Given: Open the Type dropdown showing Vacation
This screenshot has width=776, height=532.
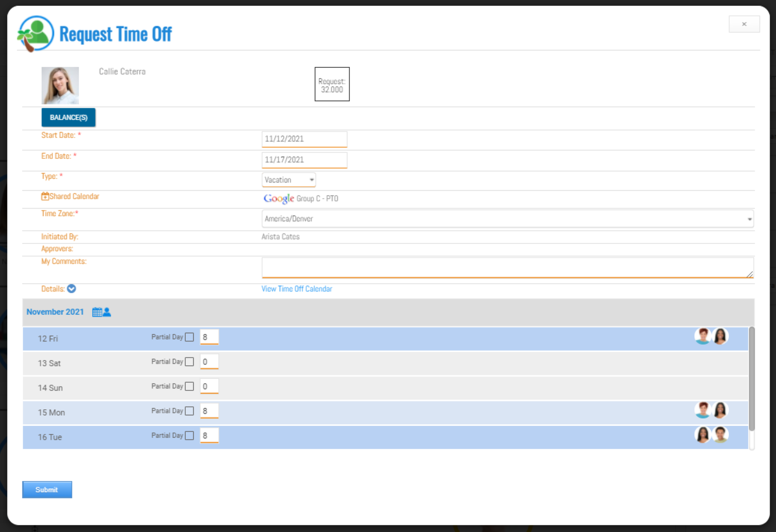Looking at the screenshot, I should pos(289,179).
